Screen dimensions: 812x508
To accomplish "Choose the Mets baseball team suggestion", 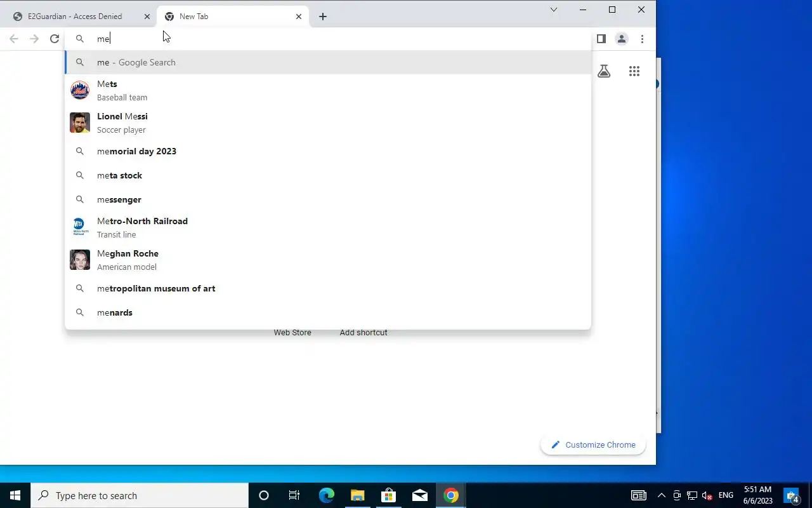I will click(328, 90).
